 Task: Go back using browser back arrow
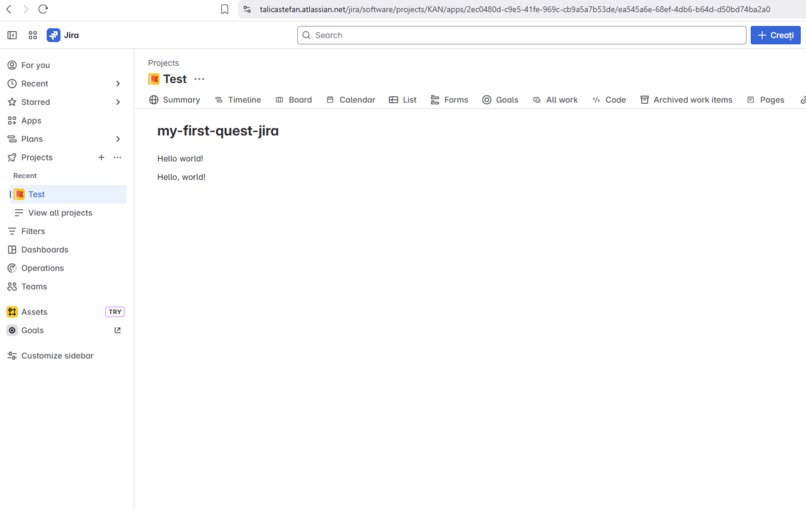(x=9, y=9)
